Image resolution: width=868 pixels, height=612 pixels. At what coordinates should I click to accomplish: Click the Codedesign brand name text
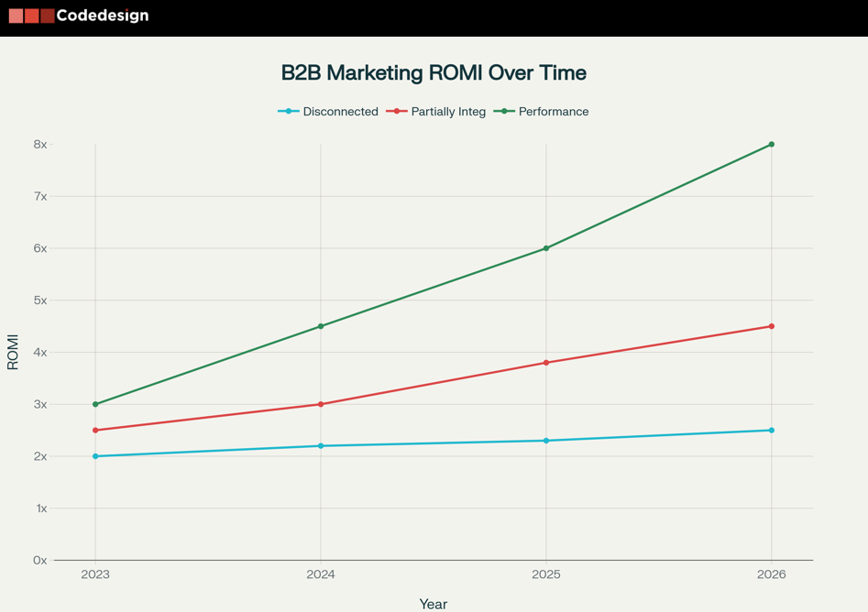click(102, 16)
